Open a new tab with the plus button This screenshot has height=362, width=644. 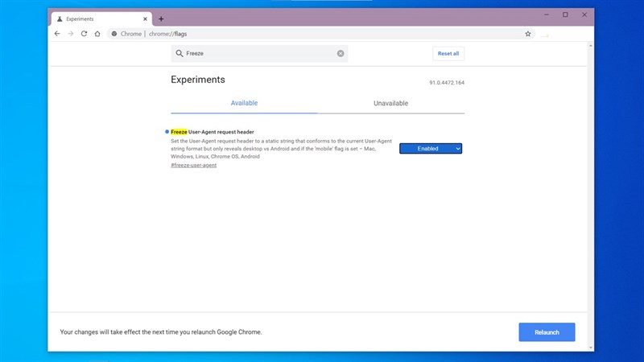click(x=161, y=19)
